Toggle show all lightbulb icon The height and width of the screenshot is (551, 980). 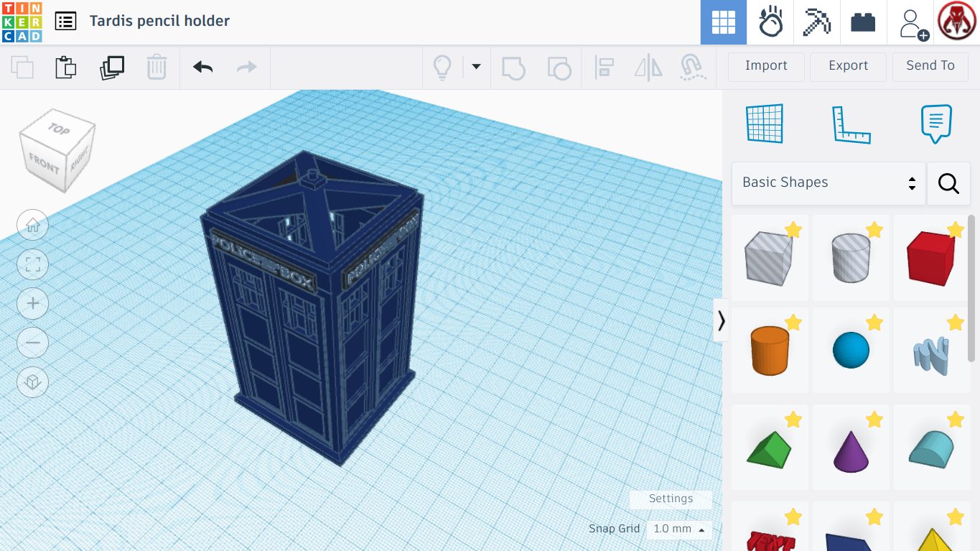coord(442,68)
